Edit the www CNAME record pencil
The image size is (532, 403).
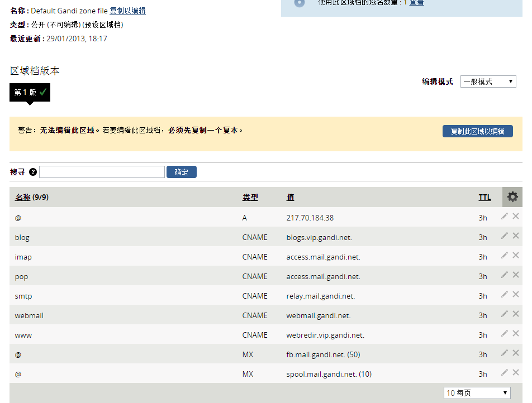click(x=505, y=333)
